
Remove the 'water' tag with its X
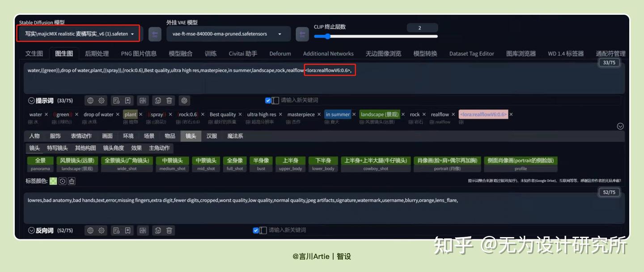pos(46,115)
